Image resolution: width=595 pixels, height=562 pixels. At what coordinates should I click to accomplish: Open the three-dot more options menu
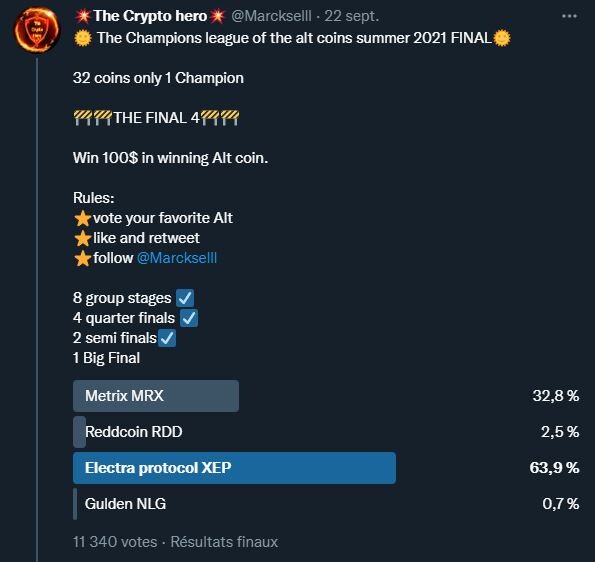point(569,16)
